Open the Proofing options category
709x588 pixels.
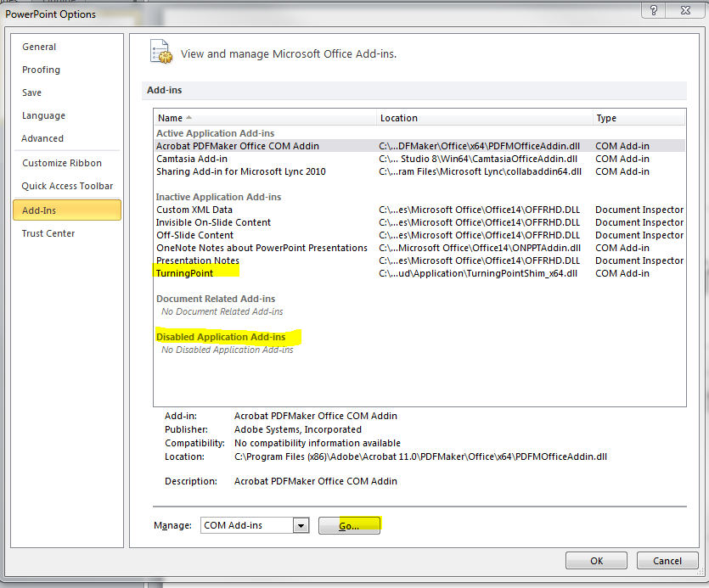41,70
